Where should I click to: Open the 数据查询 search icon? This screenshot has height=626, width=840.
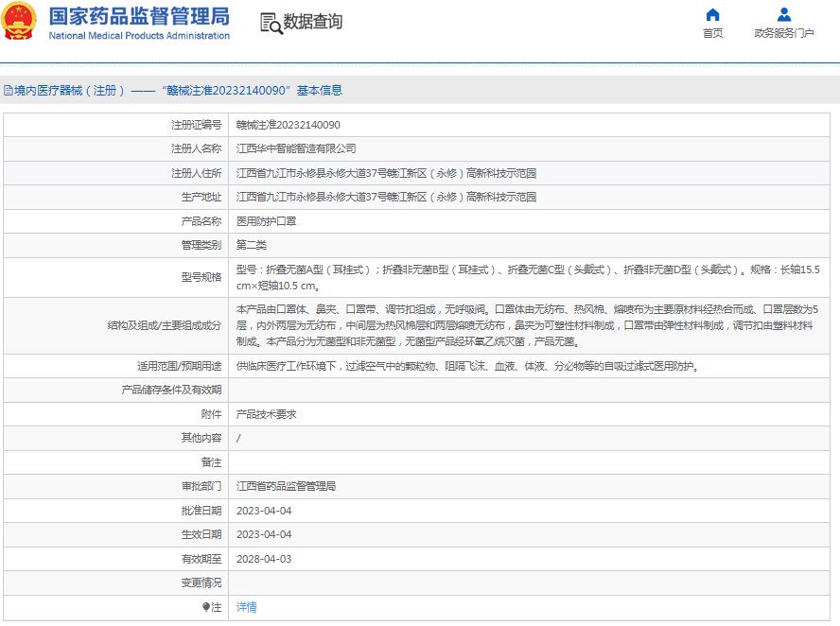(271, 23)
